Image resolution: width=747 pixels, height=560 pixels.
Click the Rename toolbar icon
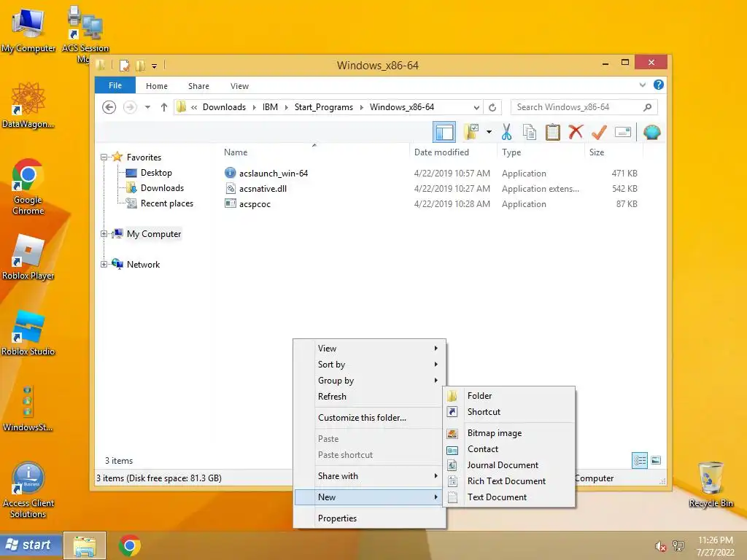623,132
